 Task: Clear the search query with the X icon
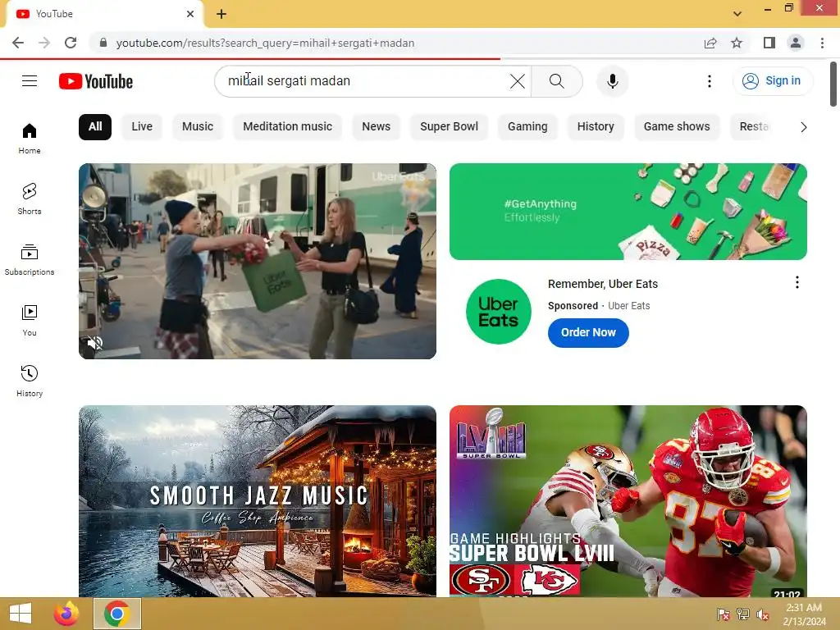pyautogui.click(x=517, y=81)
